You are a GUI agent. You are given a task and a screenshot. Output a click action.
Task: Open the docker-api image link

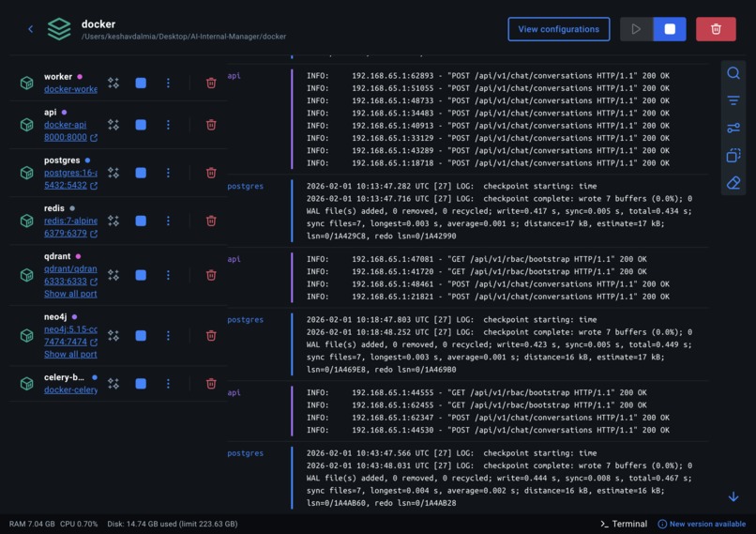65,125
